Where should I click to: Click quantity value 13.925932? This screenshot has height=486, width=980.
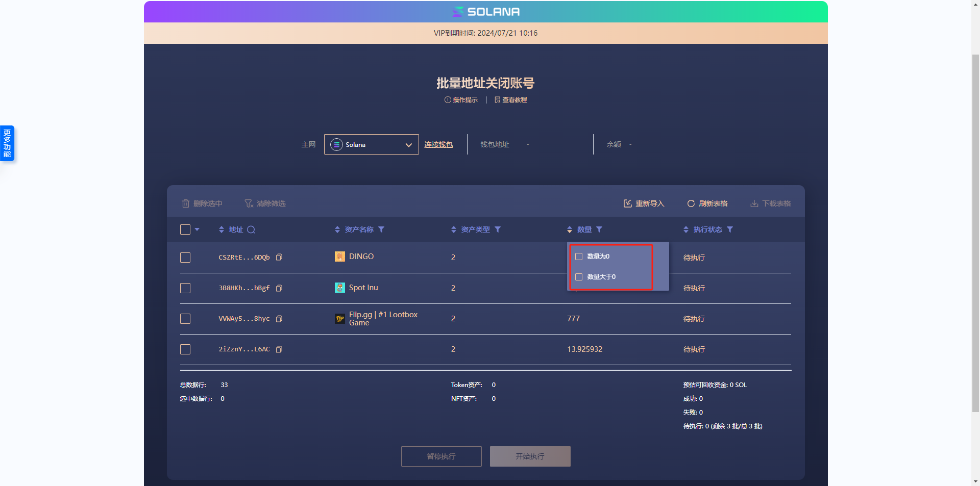coord(585,349)
